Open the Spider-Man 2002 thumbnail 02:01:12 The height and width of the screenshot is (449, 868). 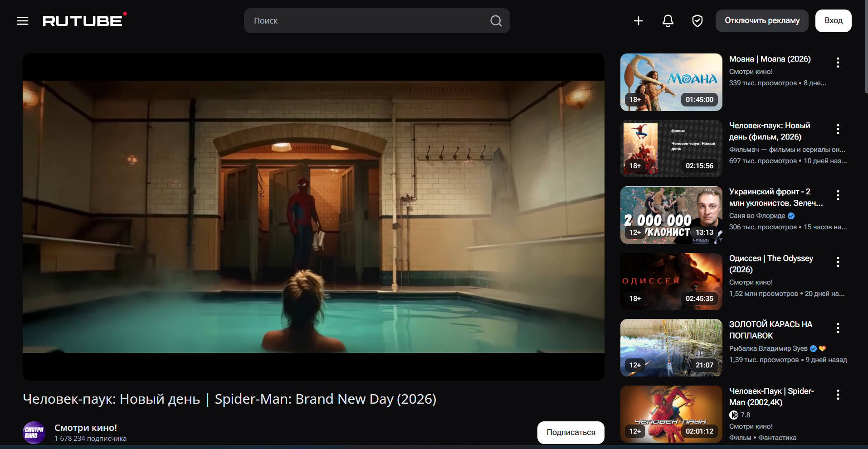coord(671,414)
